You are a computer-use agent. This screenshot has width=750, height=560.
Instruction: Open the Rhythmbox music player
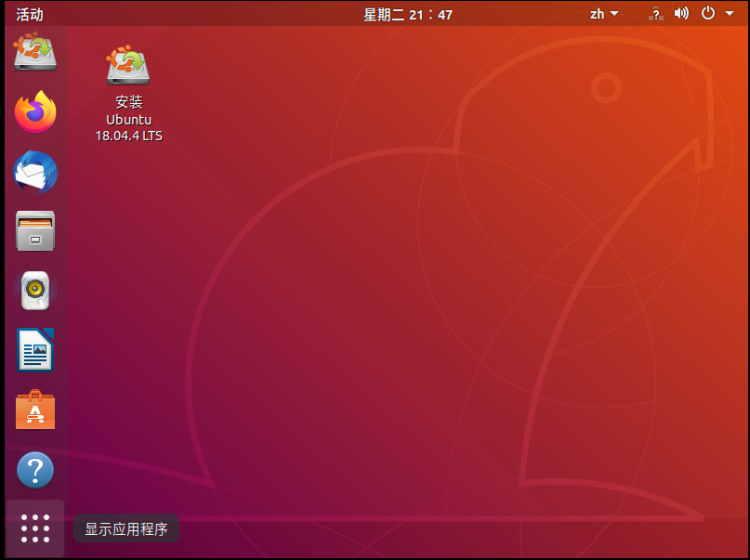[34, 290]
